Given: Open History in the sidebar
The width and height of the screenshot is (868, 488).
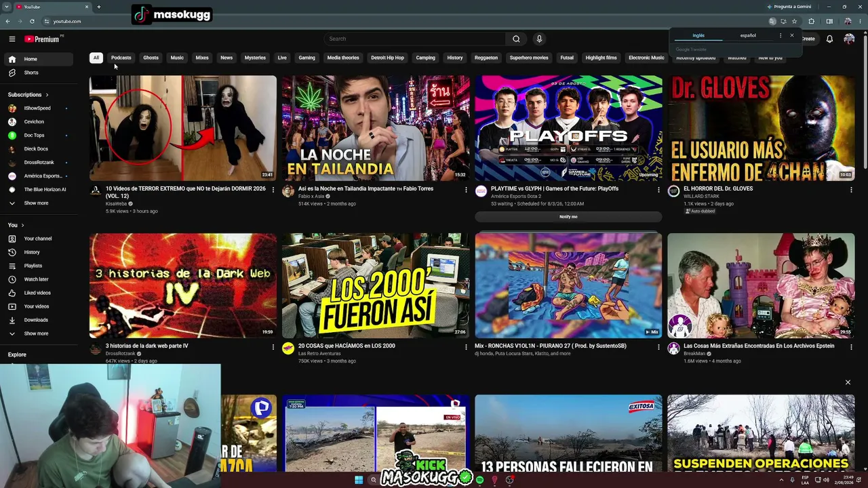Looking at the screenshot, I should coord(39,252).
